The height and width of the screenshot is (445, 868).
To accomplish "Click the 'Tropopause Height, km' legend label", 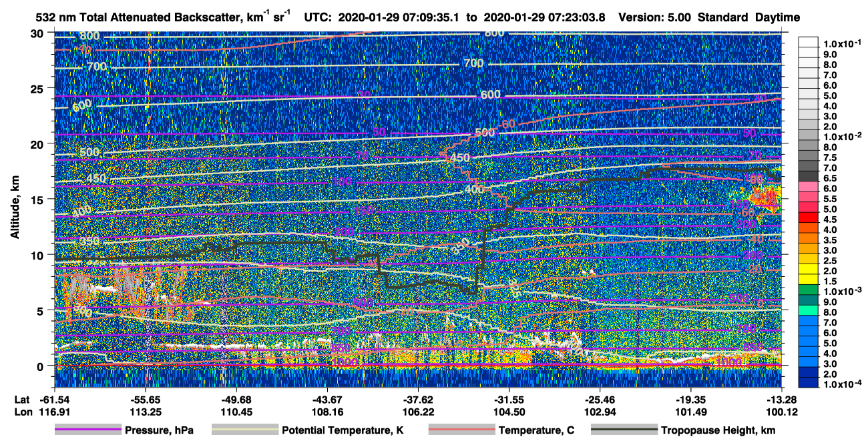I will coord(720,431).
